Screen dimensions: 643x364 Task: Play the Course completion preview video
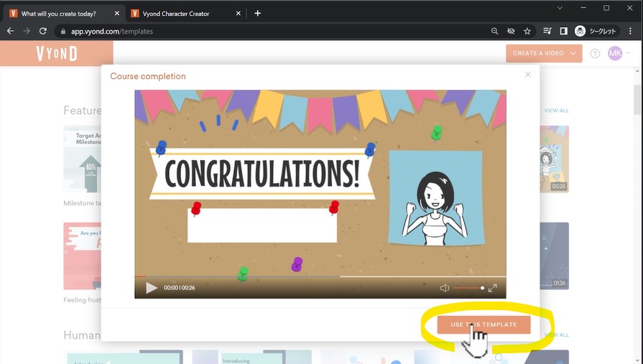click(152, 288)
